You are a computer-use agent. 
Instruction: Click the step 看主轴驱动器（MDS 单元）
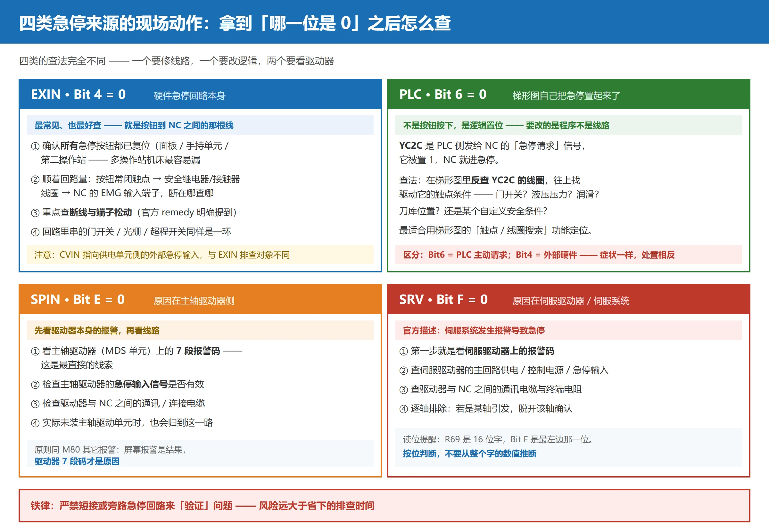[136, 358]
